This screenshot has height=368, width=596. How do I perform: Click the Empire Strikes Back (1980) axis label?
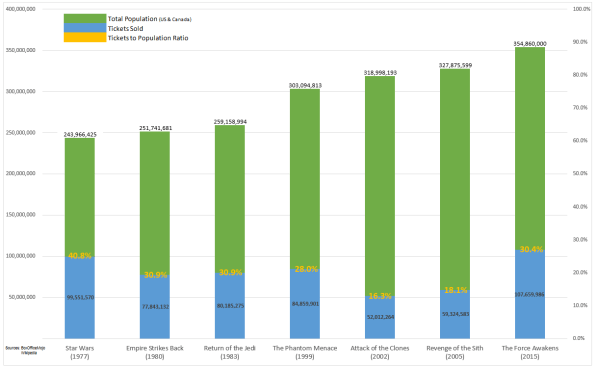click(155, 352)
